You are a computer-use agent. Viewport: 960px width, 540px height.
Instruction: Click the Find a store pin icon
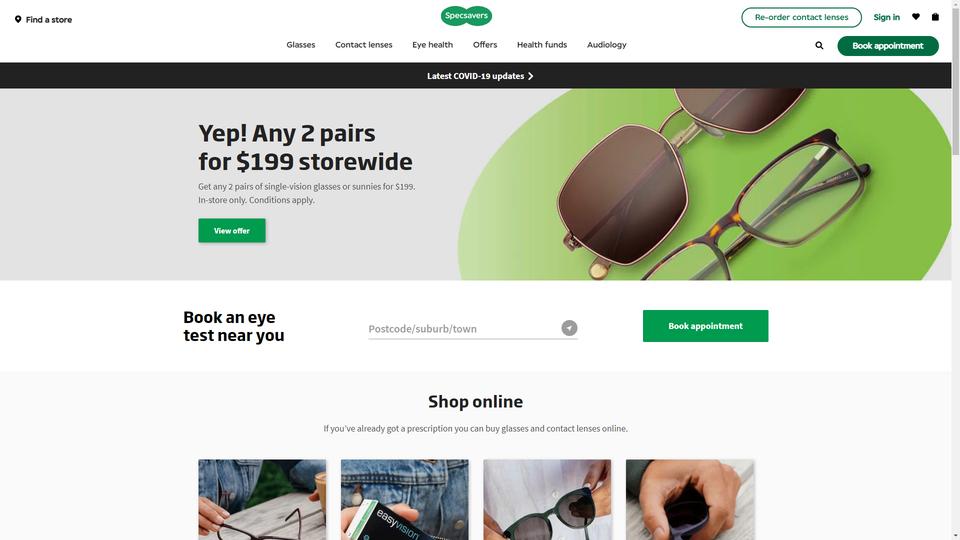pos(18,20)
